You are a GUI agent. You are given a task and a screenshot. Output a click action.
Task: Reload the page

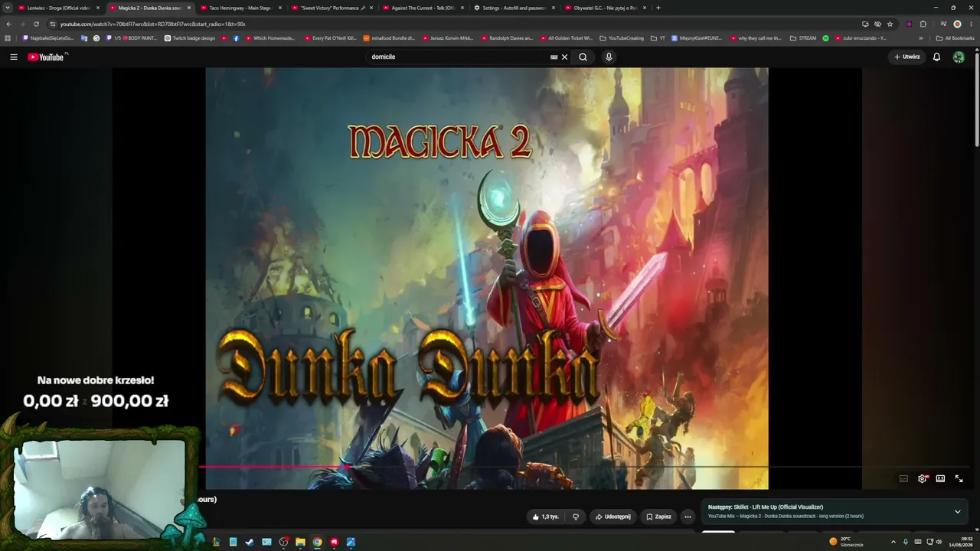[36, 24]
